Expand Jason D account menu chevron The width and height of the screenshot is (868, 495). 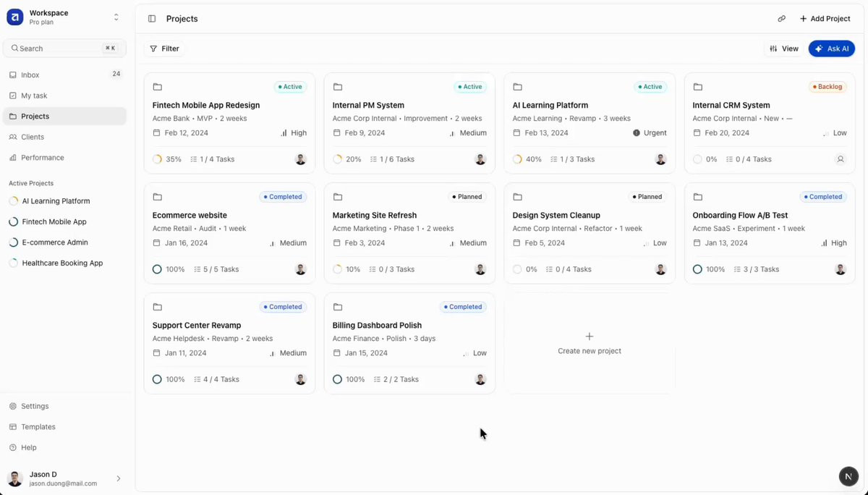tap(119, 478)
